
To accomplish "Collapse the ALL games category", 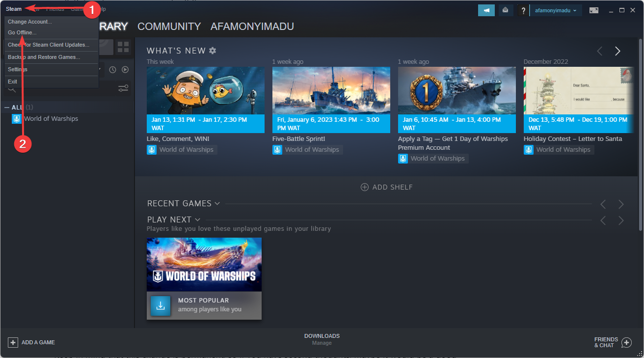I will point(7,108).
